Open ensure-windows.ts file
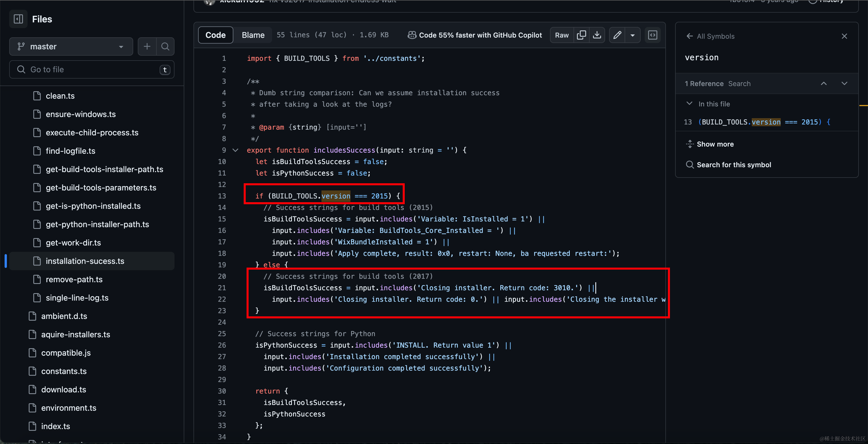The width and height of the screenshot is (868, 444). tap(81, 114)
